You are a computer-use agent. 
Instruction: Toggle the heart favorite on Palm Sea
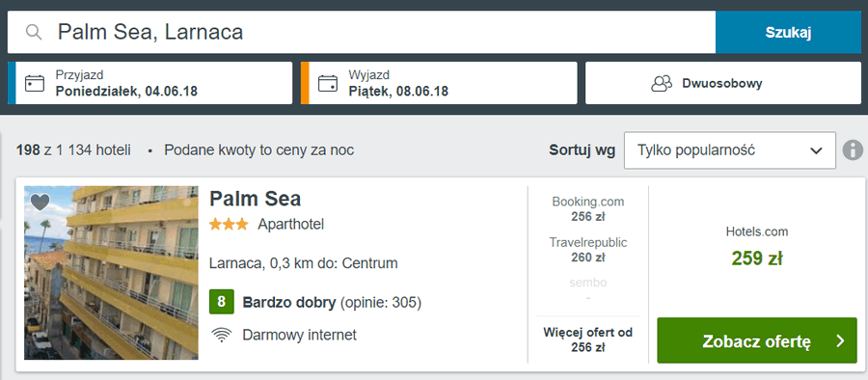pyautogui.click(x=40, y=203)
